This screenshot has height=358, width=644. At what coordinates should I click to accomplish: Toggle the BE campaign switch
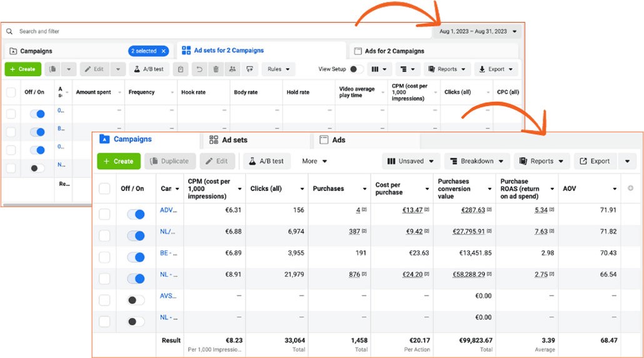coord(136,257)
